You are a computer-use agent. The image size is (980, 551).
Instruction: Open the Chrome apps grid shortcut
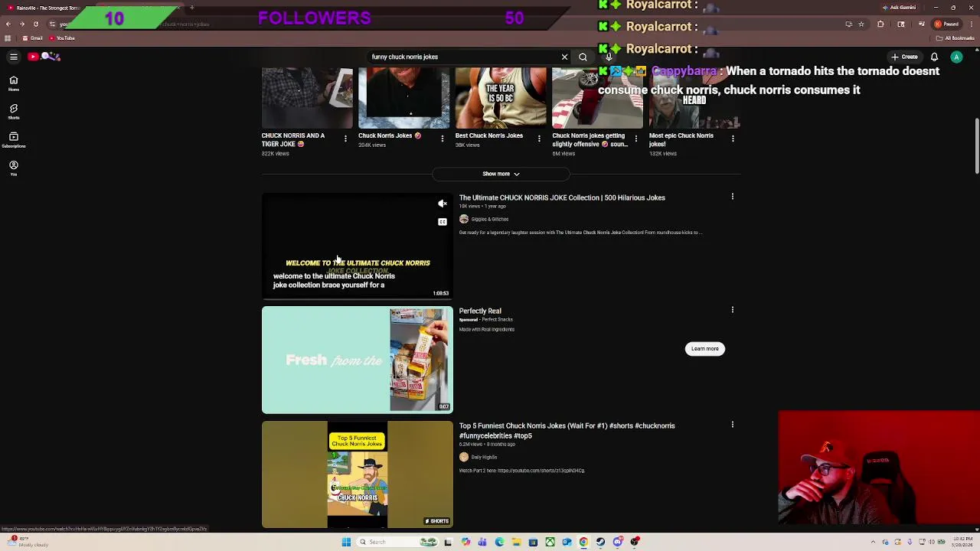point(8,38)
